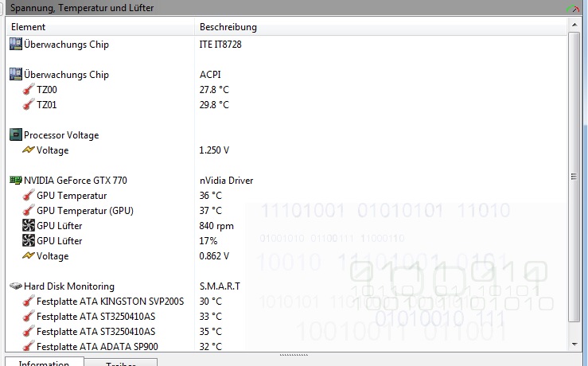
Task: Click the nVidia Driver description
Action: 226,181
